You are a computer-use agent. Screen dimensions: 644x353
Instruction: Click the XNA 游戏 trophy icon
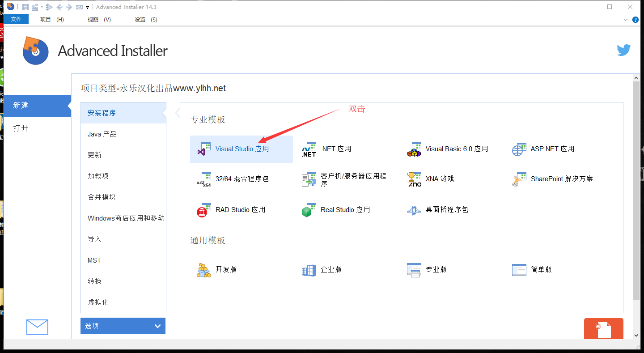(414, 179)
